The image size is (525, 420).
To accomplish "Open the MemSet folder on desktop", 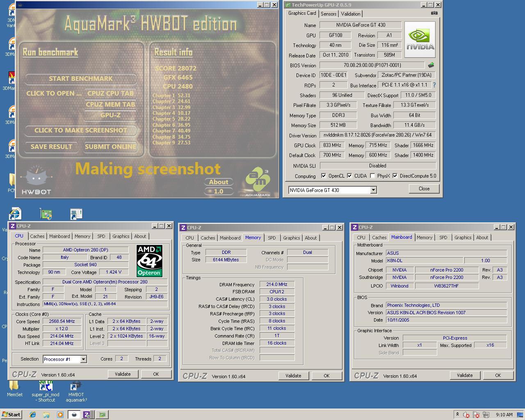I will 14,388.
